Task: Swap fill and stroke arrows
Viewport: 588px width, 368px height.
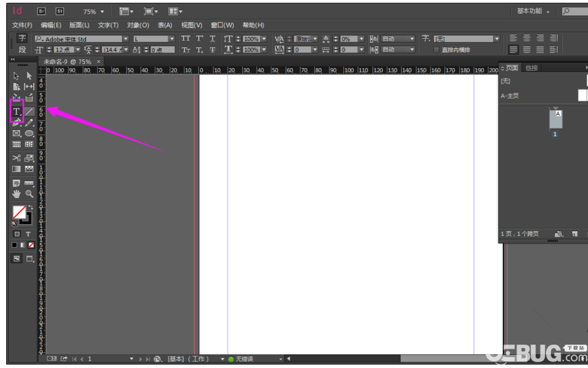Action: coord(31,208)
